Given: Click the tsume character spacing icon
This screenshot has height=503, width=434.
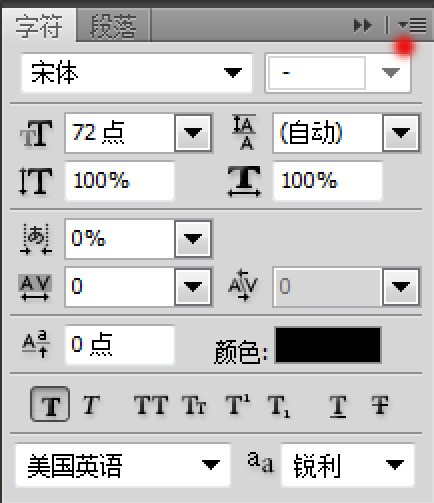Looking at the screenshot, I should click(36, 239).
